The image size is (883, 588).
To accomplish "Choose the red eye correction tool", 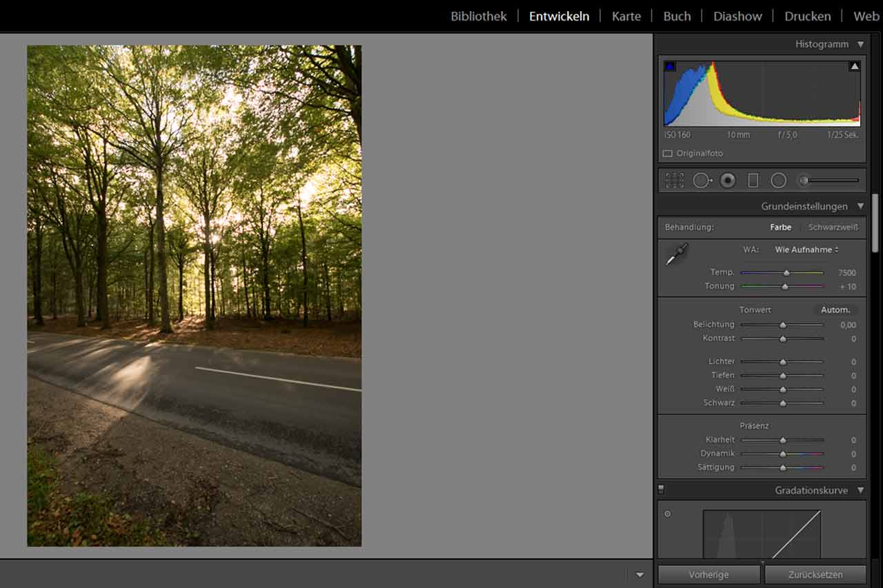I will pos(727,181).
